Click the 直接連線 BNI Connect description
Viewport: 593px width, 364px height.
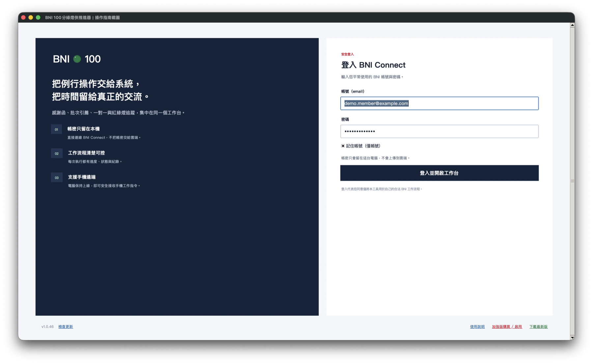[104, 138]
